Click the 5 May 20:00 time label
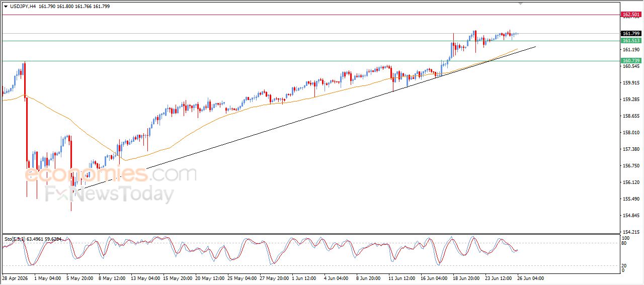Image resolution: width=644 pixels, height=285 pixels. pos(80,278)
